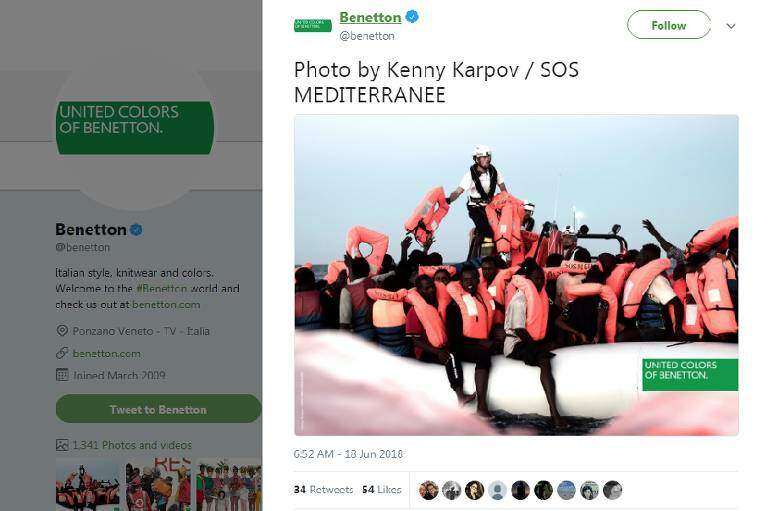Click the location pin icon by Ponzano Veneto
The width and height of the screenshot is (768, 511).
point(62,331)
